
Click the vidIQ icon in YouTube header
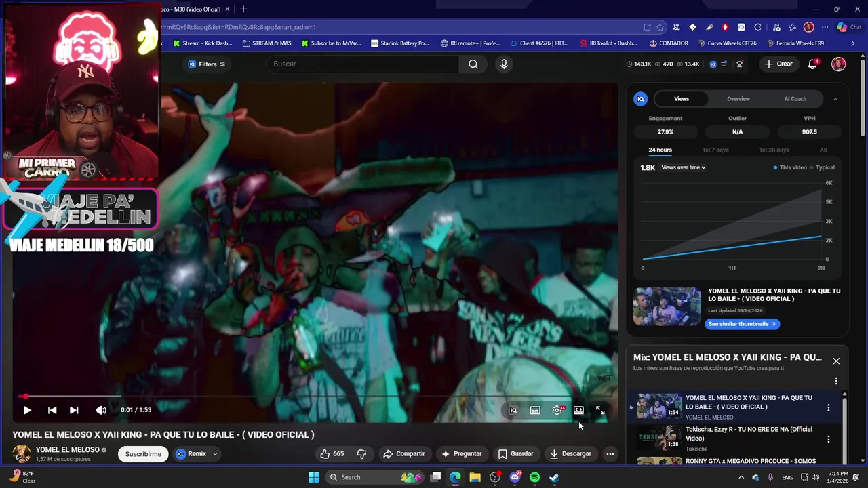point(713,64)
